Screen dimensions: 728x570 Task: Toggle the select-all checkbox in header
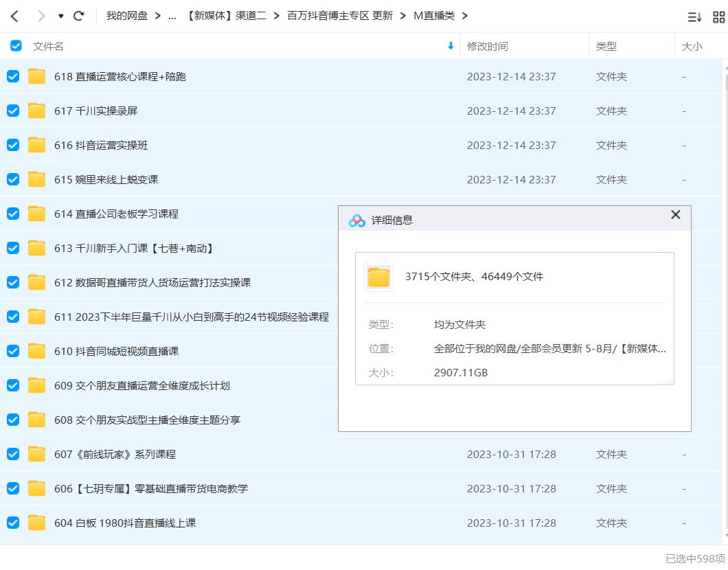[x=16, y=46]
